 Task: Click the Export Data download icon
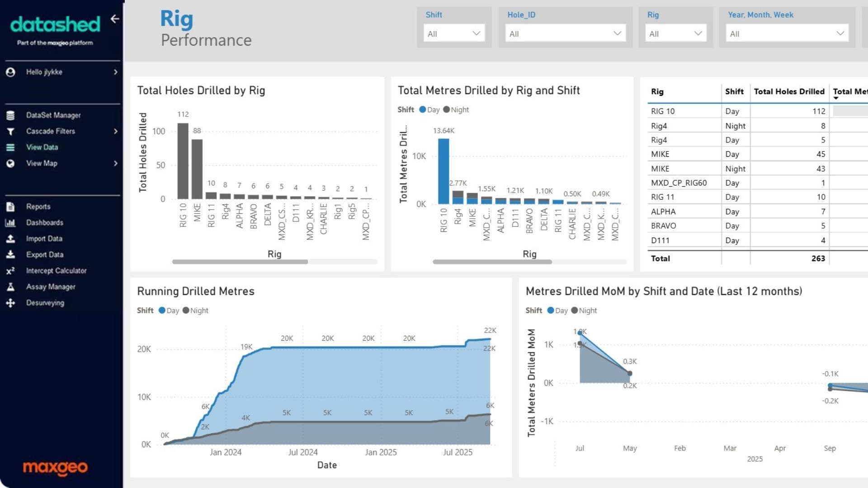(x=10, y=255)
